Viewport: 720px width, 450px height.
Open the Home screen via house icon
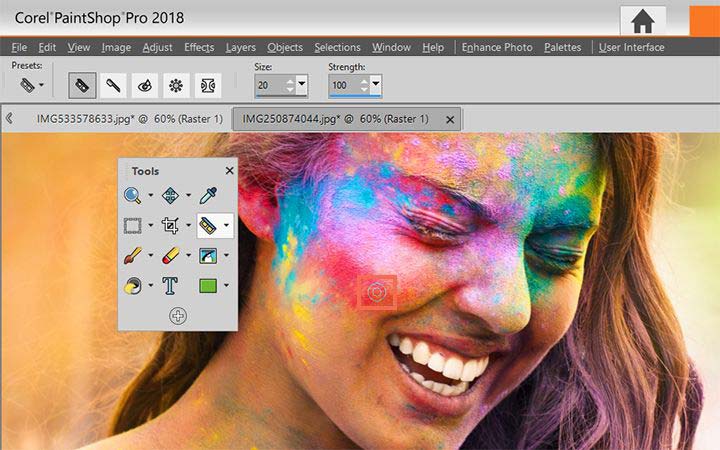pyautogui.click(x=643, y=21)
